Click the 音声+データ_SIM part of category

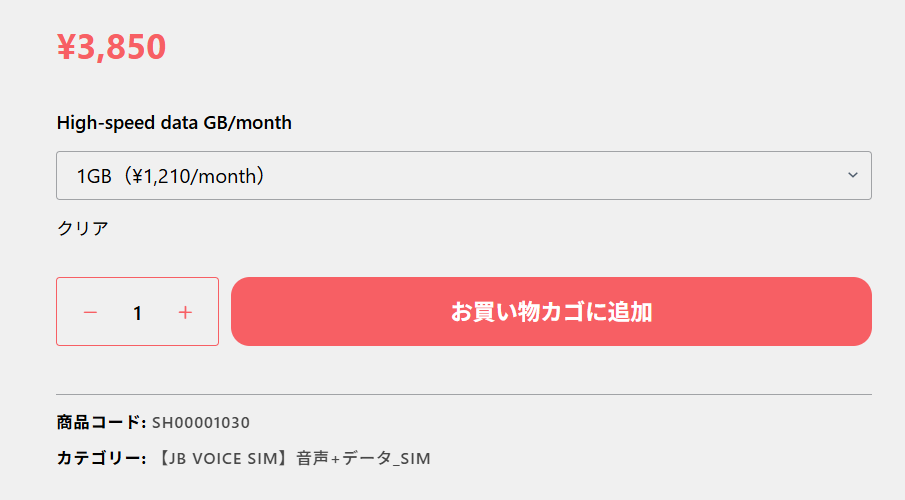coord(363,459)
